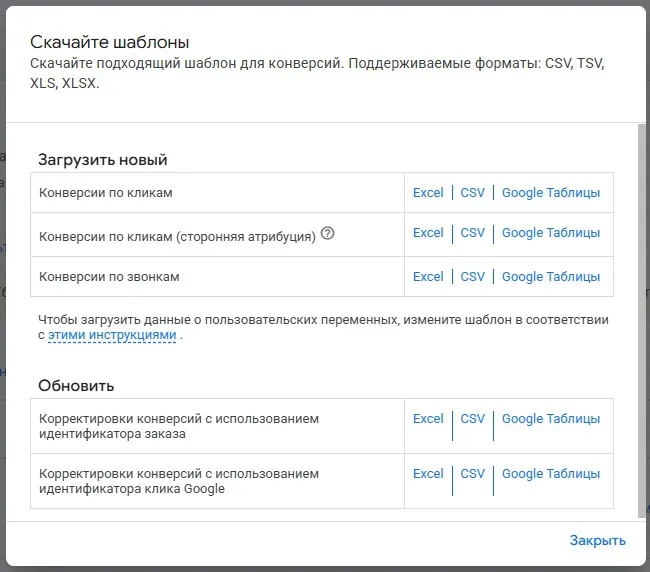Download CSV for идентификатора заказа adjustments

tap(473, 419)
